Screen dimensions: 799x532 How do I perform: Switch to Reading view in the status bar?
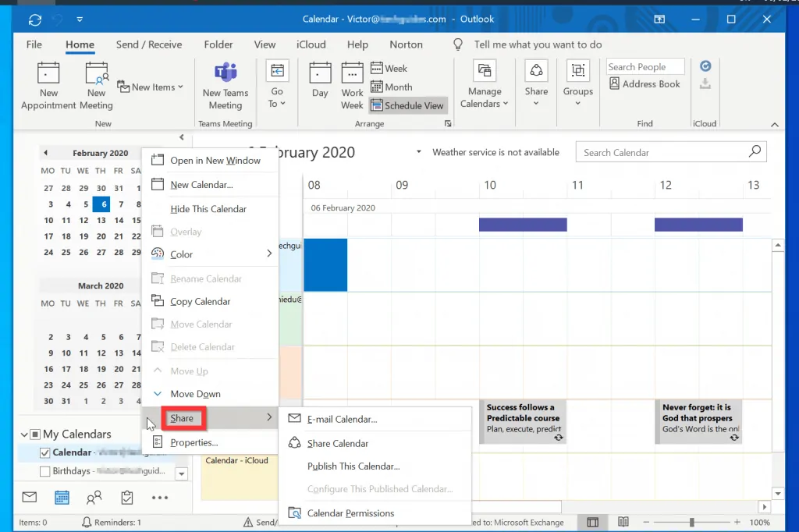(x=623, y=523)
